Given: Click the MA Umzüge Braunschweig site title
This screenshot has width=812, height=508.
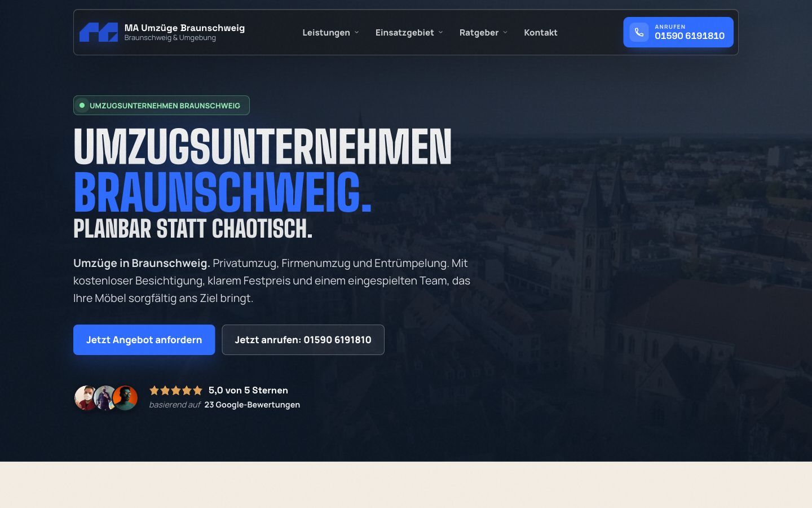Looking at the screenshot, I should [x=185, y=28].
